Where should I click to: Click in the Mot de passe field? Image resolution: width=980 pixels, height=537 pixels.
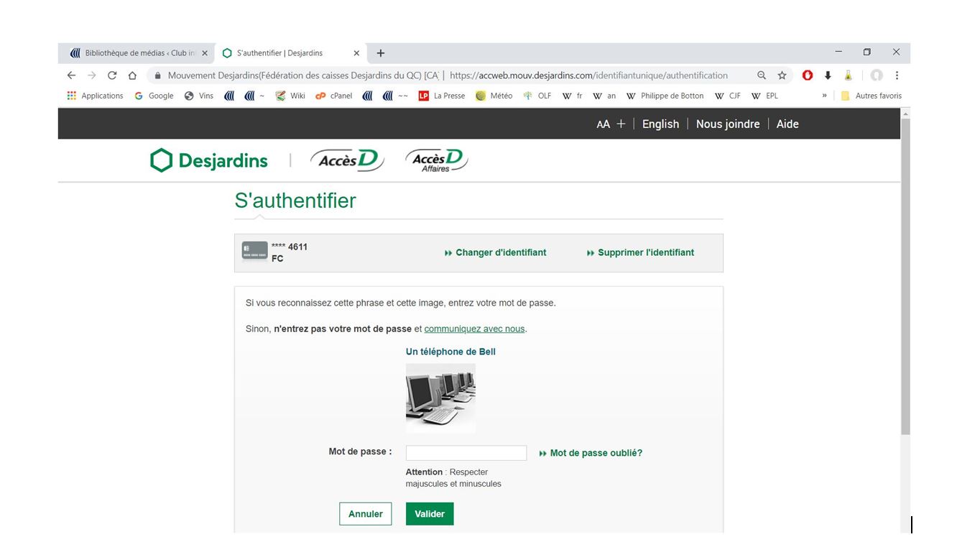[x=466, y=453]
